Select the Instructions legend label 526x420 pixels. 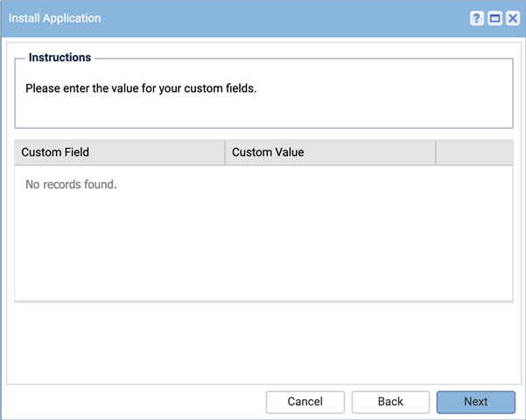pyautogui.click(x=60, y=58)
